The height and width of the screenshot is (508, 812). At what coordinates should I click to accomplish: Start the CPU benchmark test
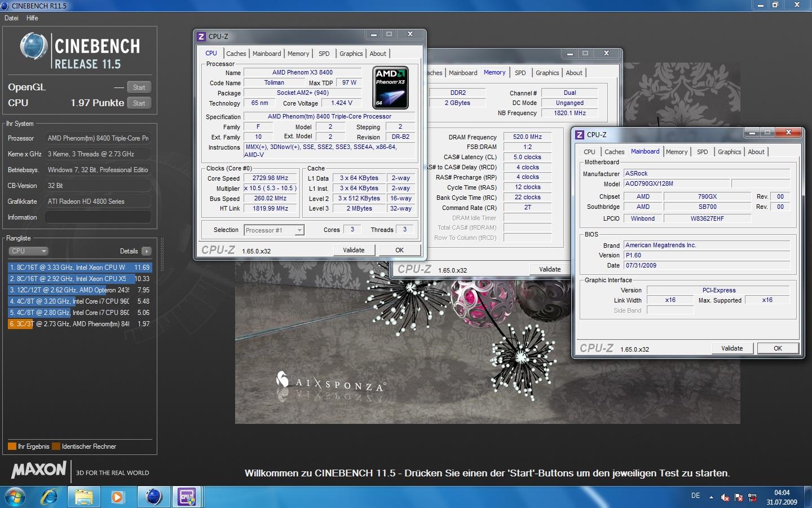139,103
